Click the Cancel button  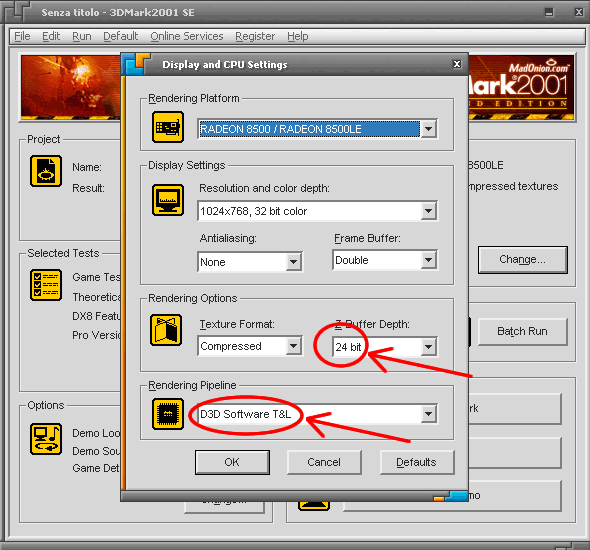(324, 462)
